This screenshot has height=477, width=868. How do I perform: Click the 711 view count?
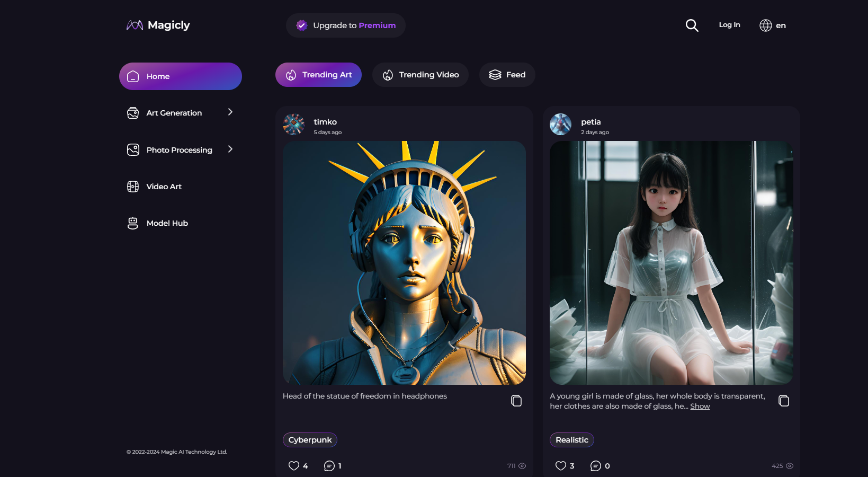click(x=511, y=466)
